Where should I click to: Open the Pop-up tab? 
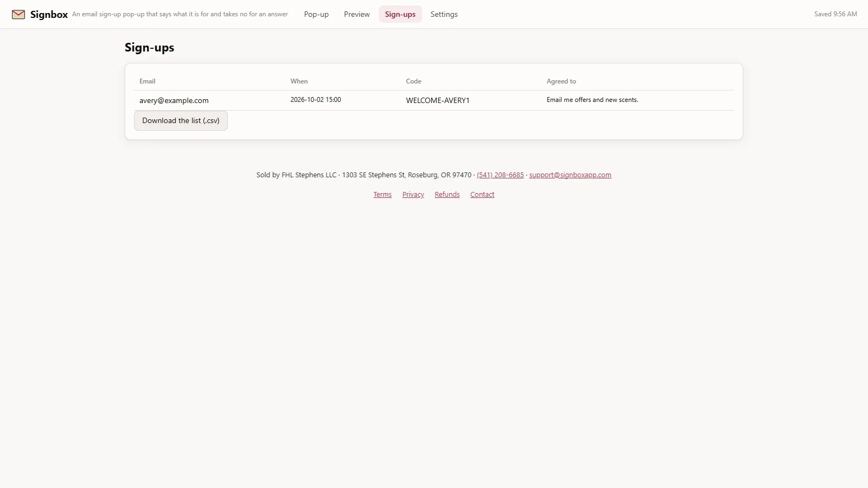[316, 14]
